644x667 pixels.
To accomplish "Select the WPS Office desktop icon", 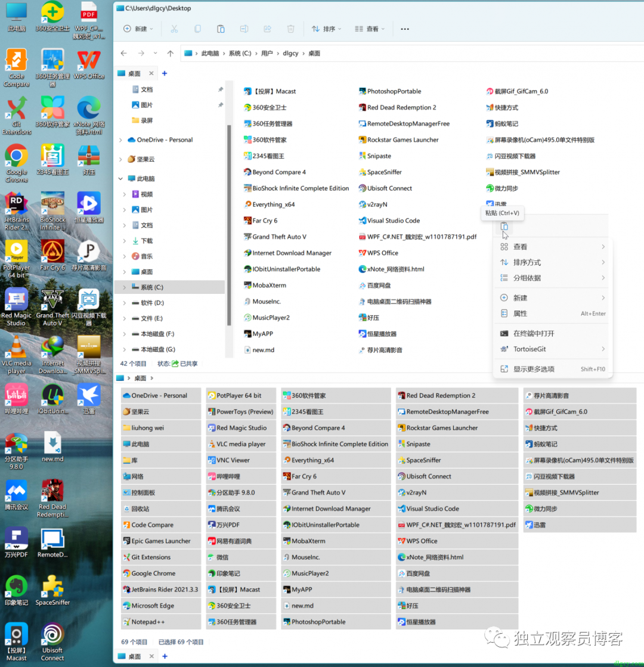I will point(88,64).
